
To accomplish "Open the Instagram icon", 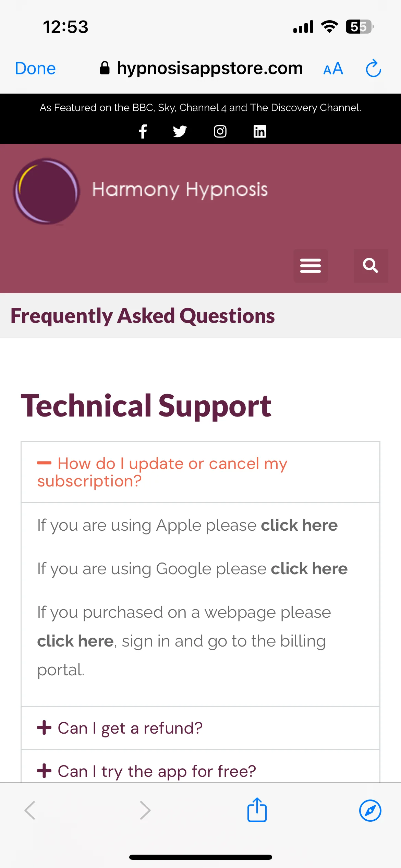I will [x=220, y=131].
